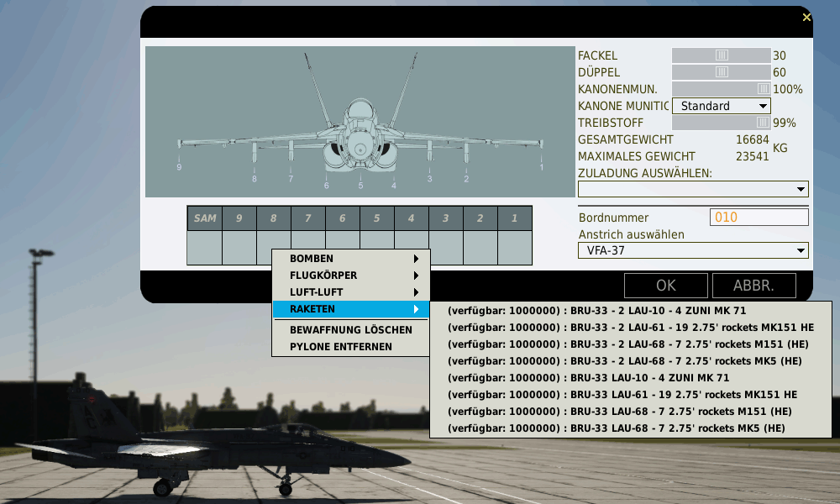Click the Bordnummer input field

click(x=759, y=218)
